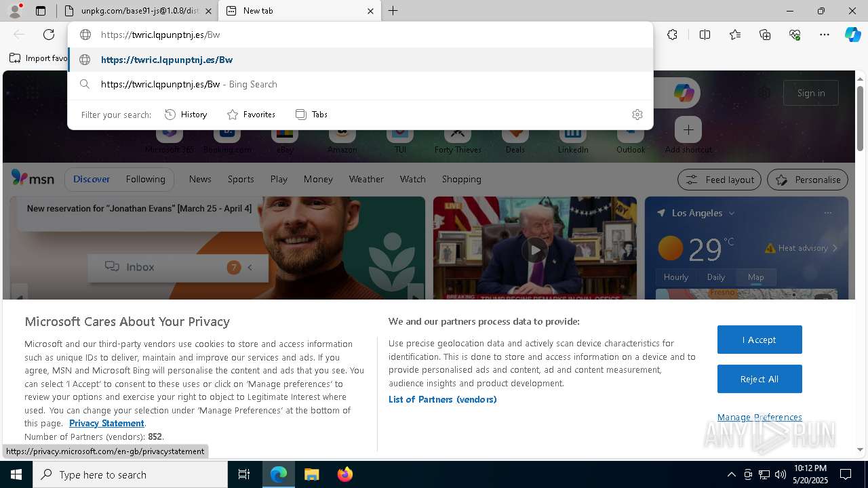This screenshot has height=488, width=868.
Task: Open the Collections icon in toolbar
Action: pyautogui.click(x=765, y=35)
